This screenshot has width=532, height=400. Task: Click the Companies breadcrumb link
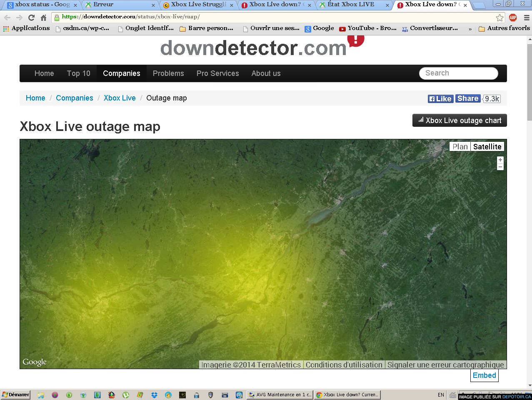(x=75, y=98)
